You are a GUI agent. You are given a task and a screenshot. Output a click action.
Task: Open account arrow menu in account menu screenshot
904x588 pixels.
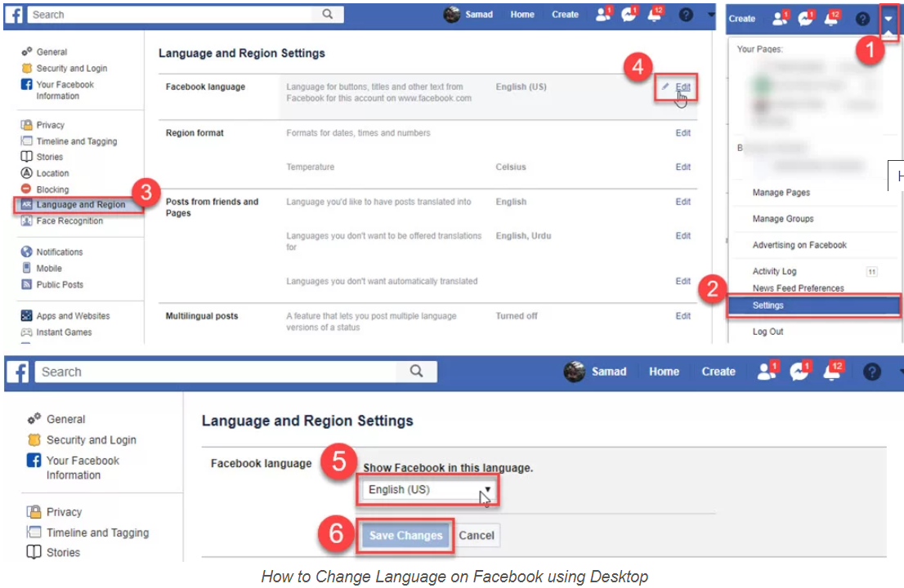(x=888, y=19)
